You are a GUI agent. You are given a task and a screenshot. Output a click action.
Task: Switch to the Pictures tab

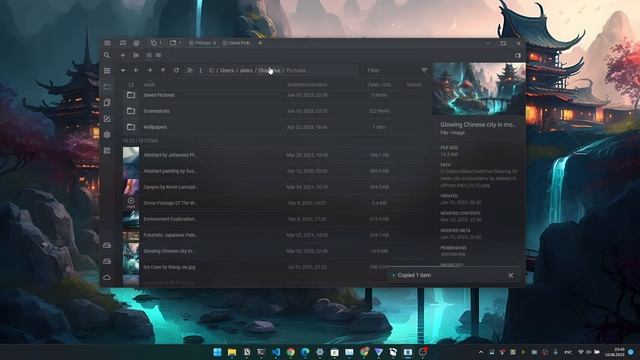click(x=202, y=43)
